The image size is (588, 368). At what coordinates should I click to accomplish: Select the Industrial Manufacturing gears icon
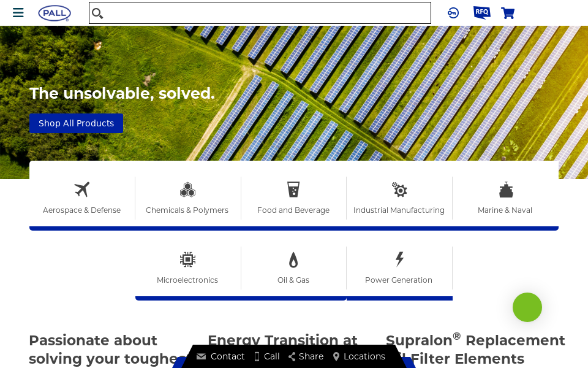399,190
